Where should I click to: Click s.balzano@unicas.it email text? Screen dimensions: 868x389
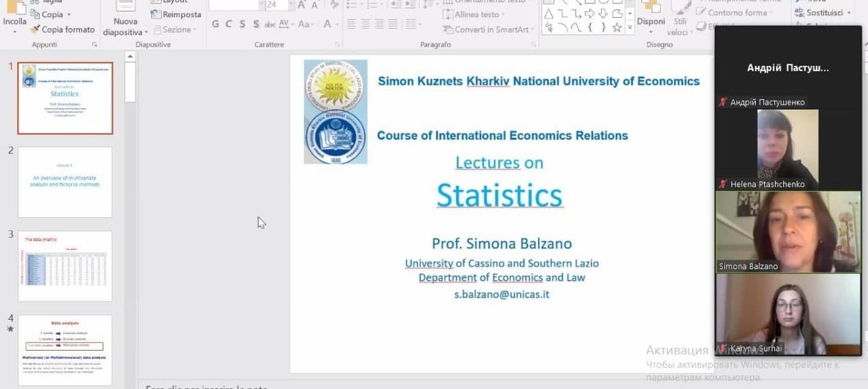coord(502,294)
